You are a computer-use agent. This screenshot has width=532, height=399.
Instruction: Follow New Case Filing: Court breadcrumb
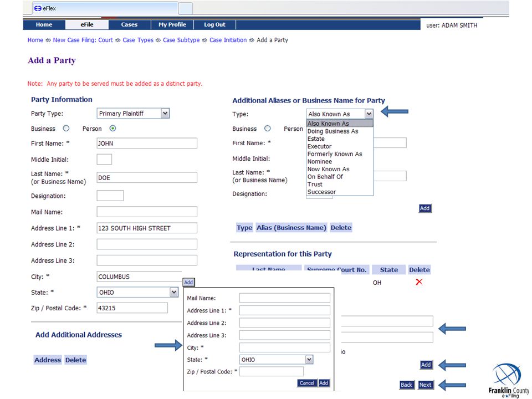[x=83, y=40]
